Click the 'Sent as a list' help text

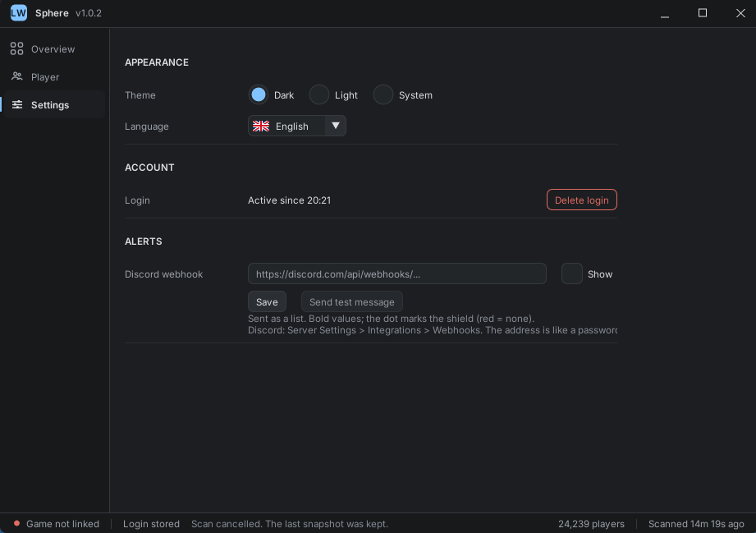[391, 319]
